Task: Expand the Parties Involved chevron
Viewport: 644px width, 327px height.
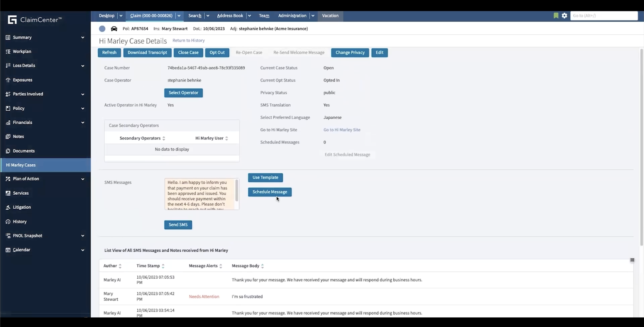Action: [x=83, y=94]
